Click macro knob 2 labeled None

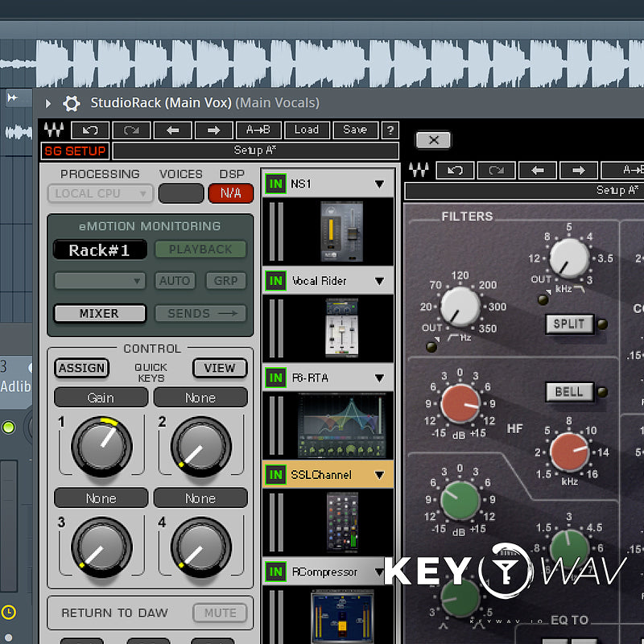coord(201,447)
